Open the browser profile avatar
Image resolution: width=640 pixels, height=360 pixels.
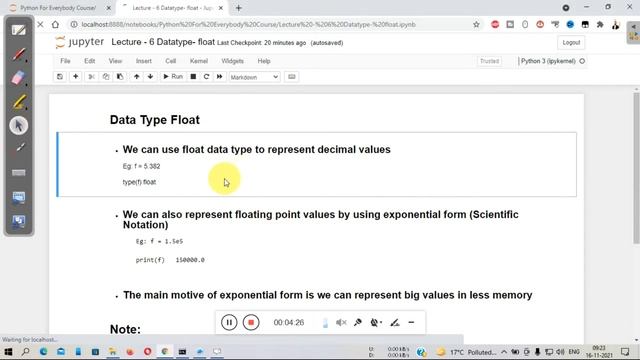tap(615, 24)
